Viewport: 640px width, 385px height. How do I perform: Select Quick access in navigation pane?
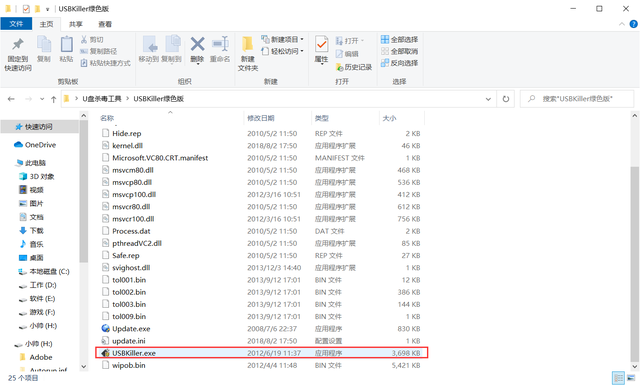pos(39,127)
